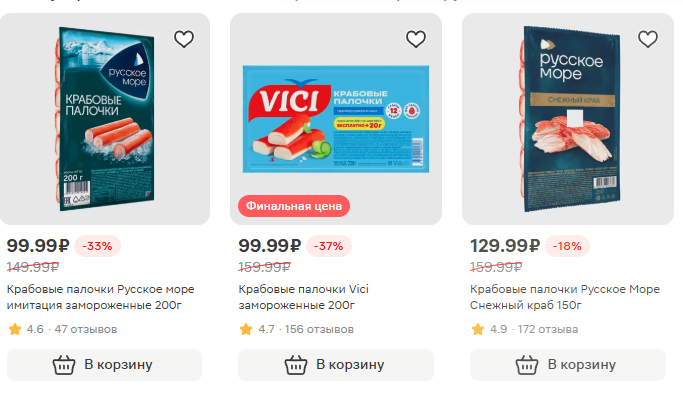Click star rating 4.7 with 156 отзывов

296,329
